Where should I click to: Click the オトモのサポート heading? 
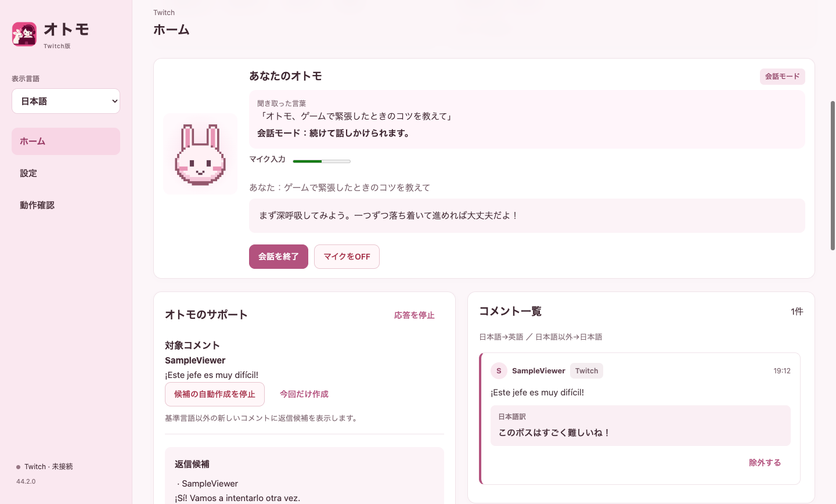click(x=206, y=315)
